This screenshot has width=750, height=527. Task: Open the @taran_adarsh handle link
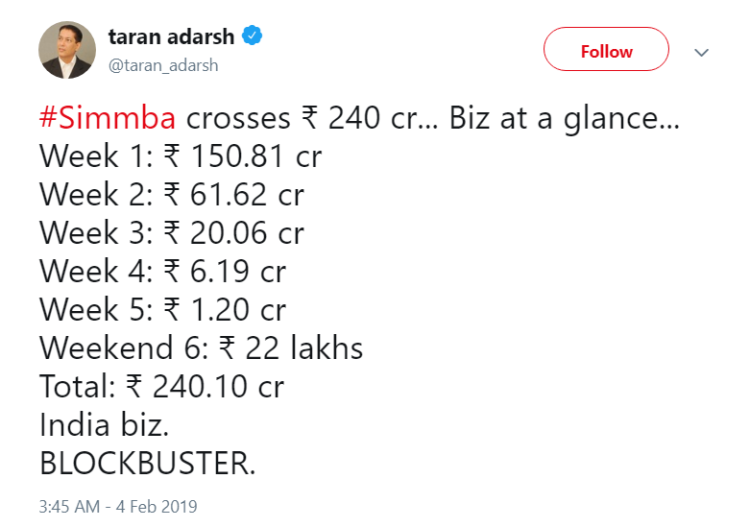pyautogui.click(x=163, y=65)
